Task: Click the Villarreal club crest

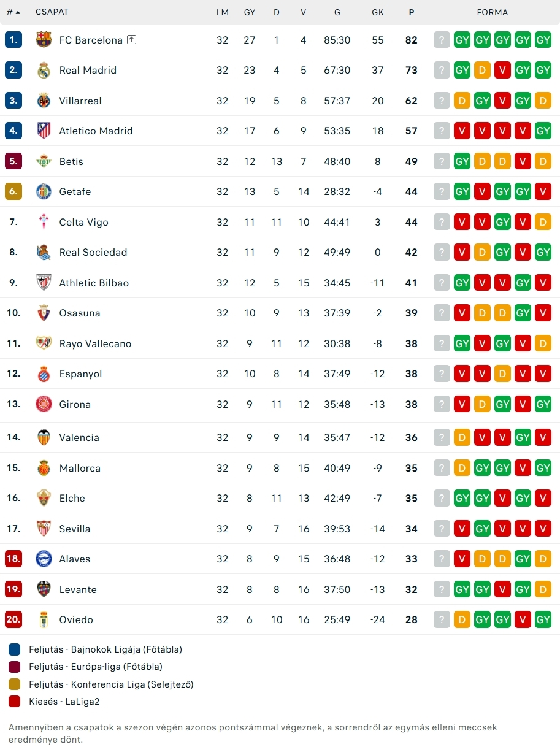Action: click(44, 101)
